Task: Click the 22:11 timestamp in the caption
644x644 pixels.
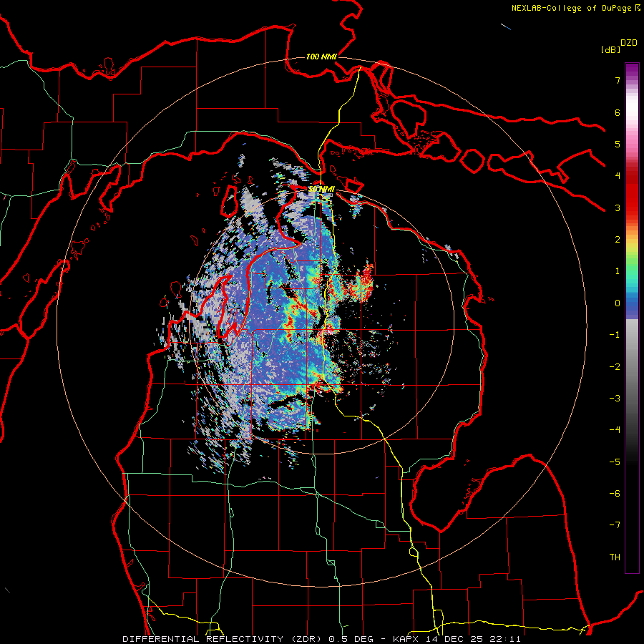Action: tap(507, 639)
